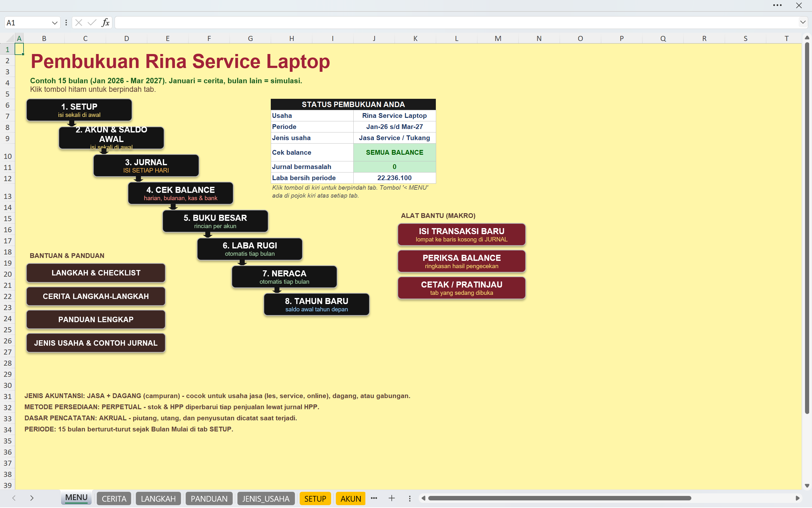
Task: Click vertical scrollbar up arrow
Action: [807, 37]
